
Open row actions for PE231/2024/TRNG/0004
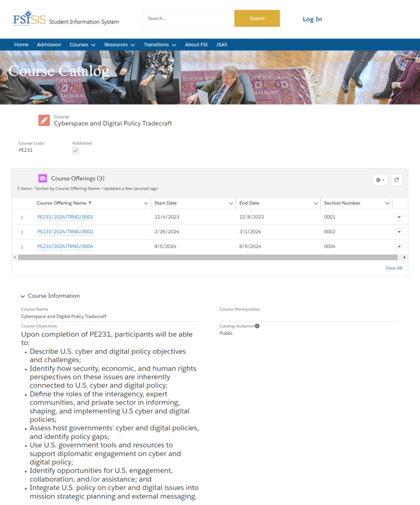pos(399,247)
